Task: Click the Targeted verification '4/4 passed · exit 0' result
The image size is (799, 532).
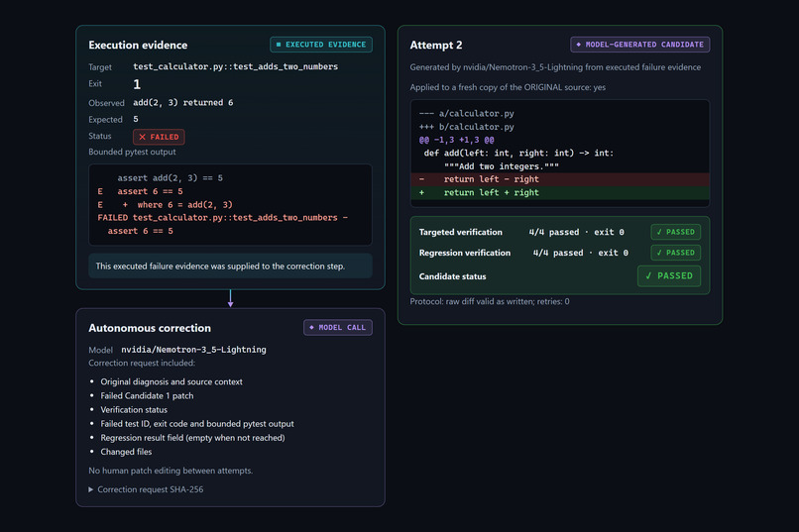Action: pos(576,232)
